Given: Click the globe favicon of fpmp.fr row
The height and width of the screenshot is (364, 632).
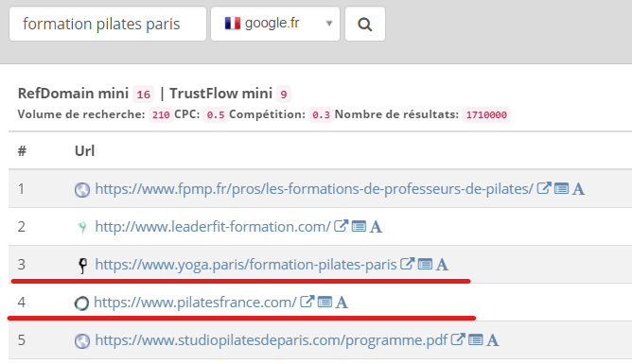Looking at the screenshot, I should point(82,190).
